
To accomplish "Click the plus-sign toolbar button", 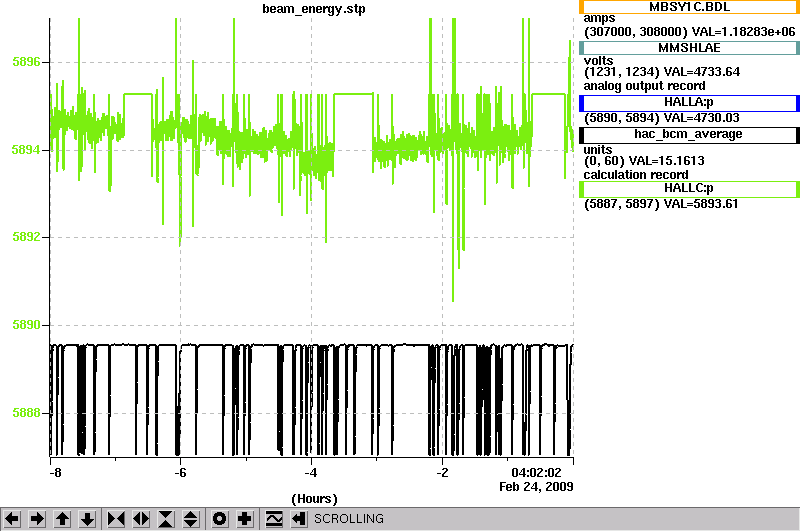I will [245, 519].
